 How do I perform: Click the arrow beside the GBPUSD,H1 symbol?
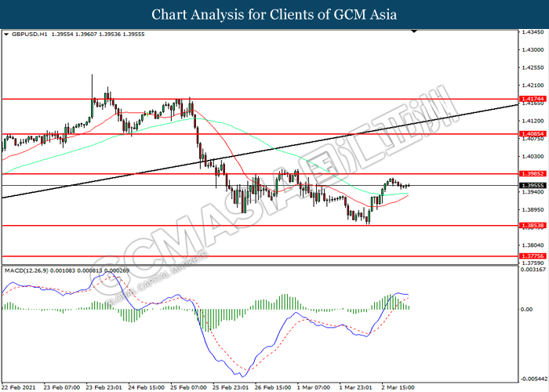click(x=7, y=34)
